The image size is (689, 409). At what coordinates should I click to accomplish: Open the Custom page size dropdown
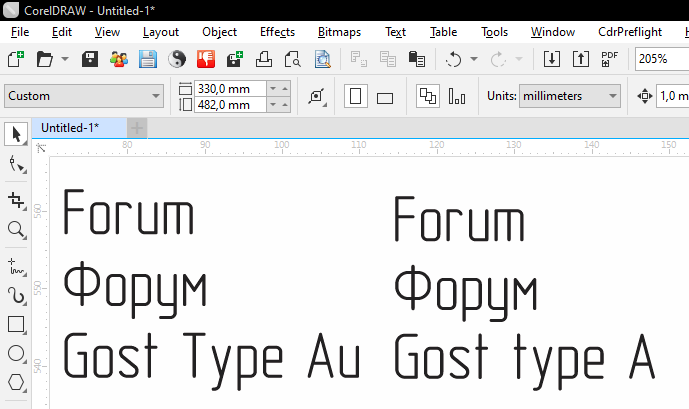[x=83, y=97]
